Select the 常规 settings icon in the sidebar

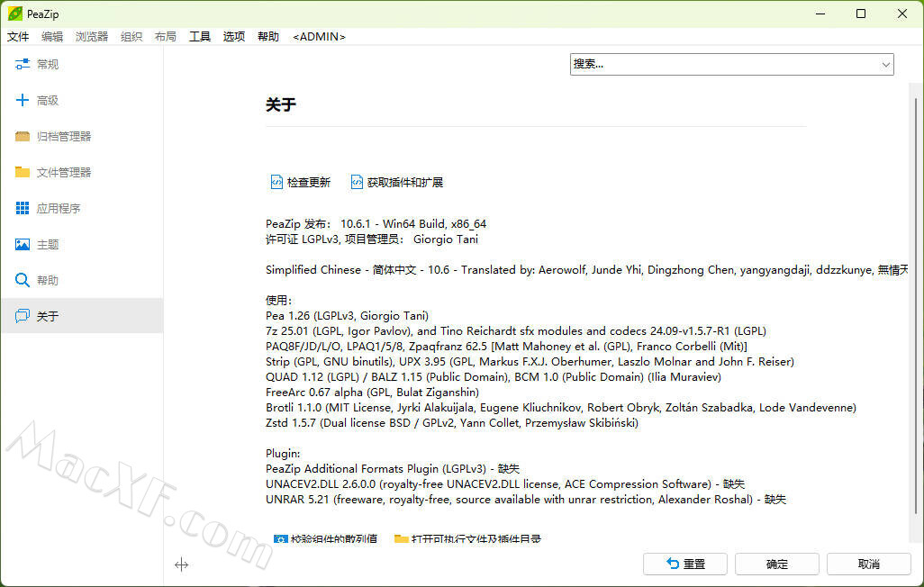(x=23, y=64)
